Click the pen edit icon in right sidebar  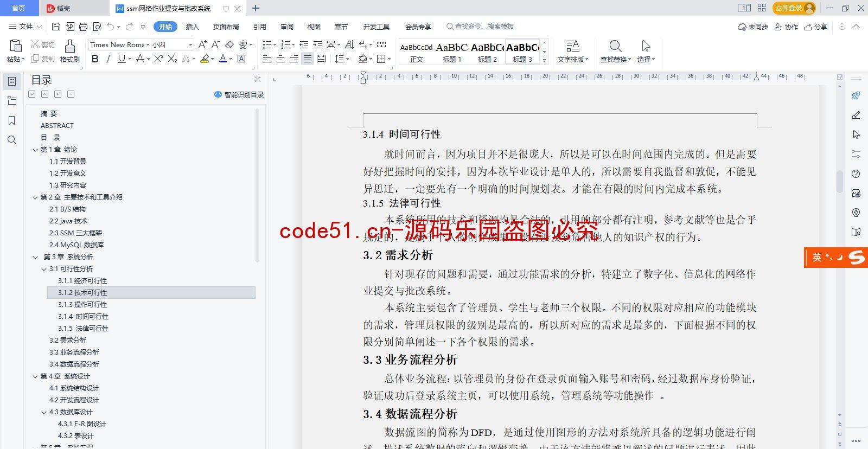pyautogui.click(x=856, y=115)
